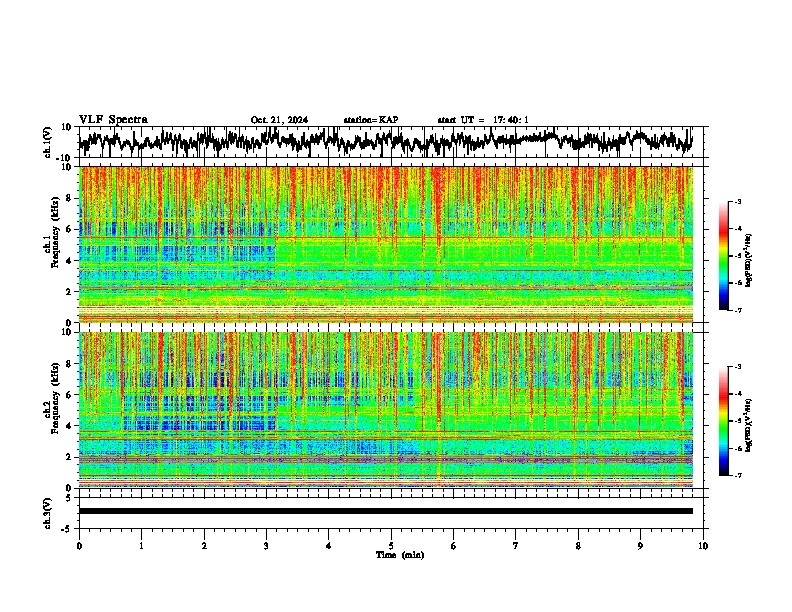792x612 pixels.
Task: Click the 'VLF Spectra' title text
Action: coord(113,119)
